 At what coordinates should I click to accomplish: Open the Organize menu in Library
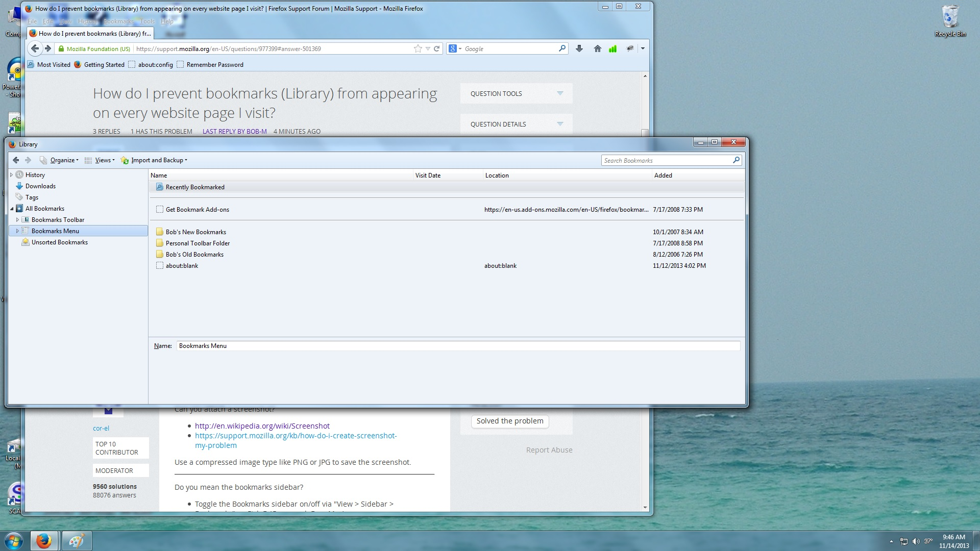coord(59,160)
